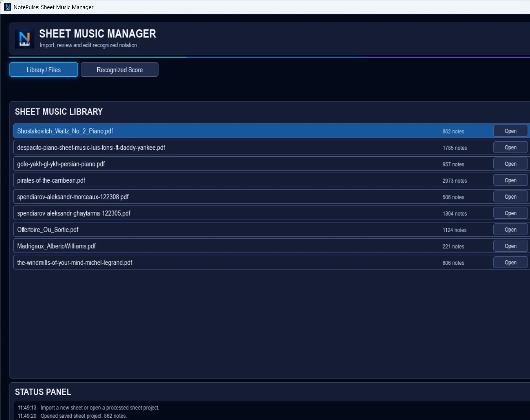The width and height of the screenshot is (530, 420).
Task: Click the 11:49:13 import status log entry
Action: coord(88,408)
